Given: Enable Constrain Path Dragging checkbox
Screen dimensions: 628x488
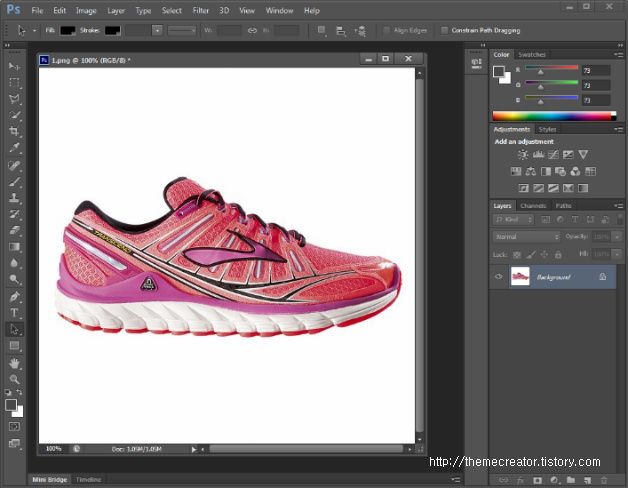Looking at the screenshot, I should [x=444, y=30].
